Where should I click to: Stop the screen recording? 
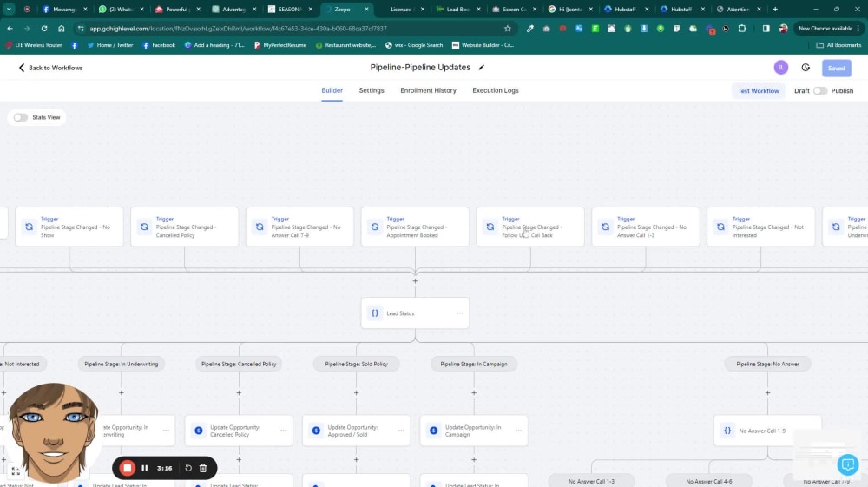point(128,468)
